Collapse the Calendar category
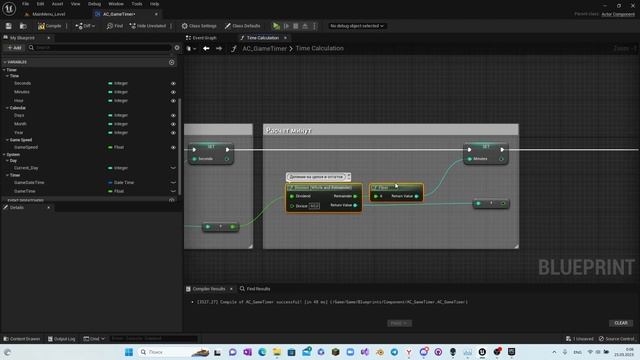 pyautogui.click(x=7, y=108)
